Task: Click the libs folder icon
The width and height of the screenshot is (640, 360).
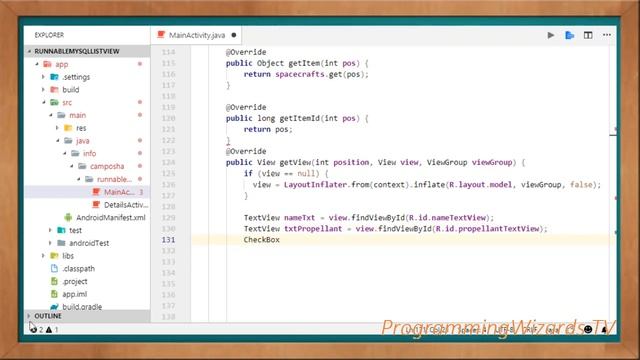Action: [x=54, y=256]
